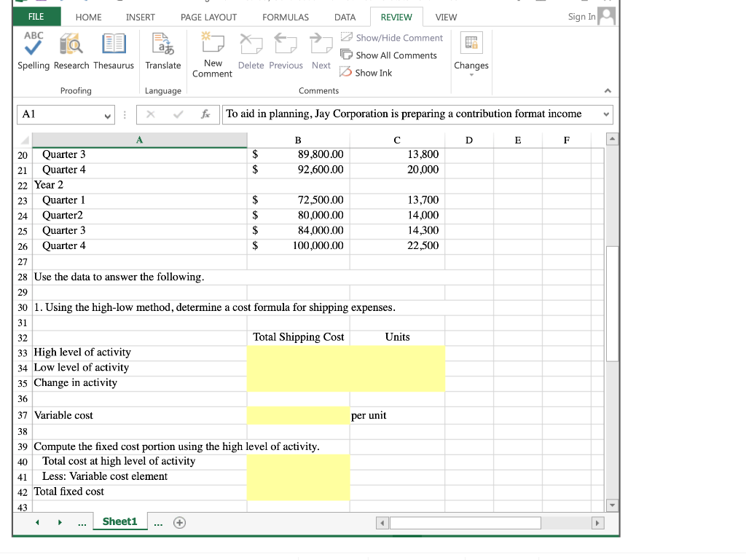Image resolution: width=746 pixels, height=560 pixels.
Task: Run the Spelling check
Action: point(34,51)
